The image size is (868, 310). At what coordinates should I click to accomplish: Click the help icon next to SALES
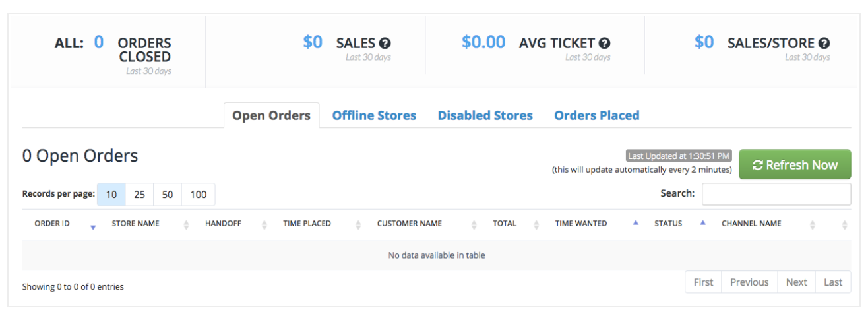tap(385, 44)
